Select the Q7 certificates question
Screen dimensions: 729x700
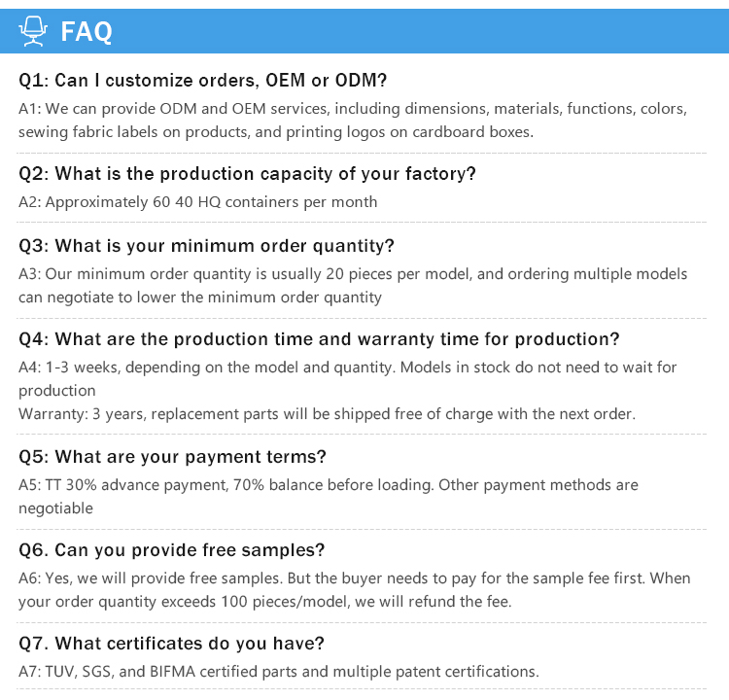pyautogui.click(x=171, y=644)
